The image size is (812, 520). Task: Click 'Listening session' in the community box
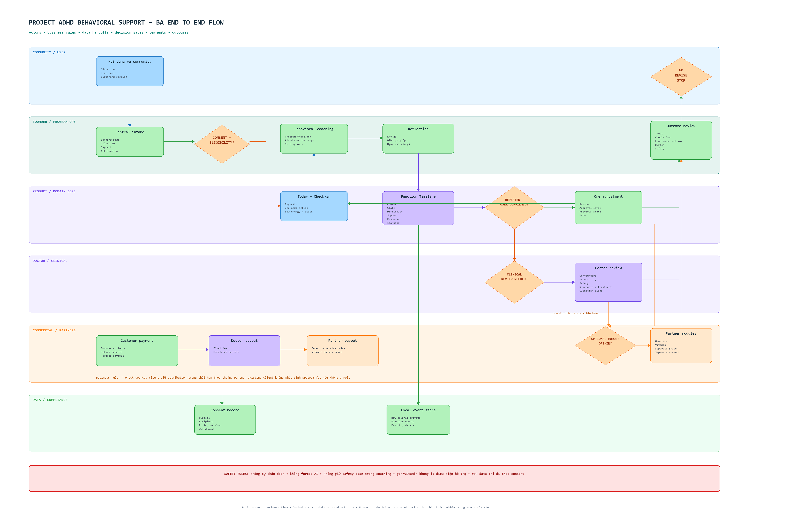[x=114, y=77]
